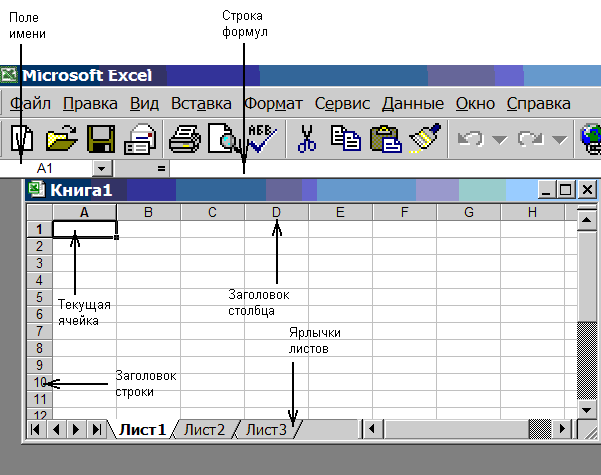Viewport: 601px width, 475px height.
Task: Go to previous sheet tab arrow
Action: click(56, 429)
